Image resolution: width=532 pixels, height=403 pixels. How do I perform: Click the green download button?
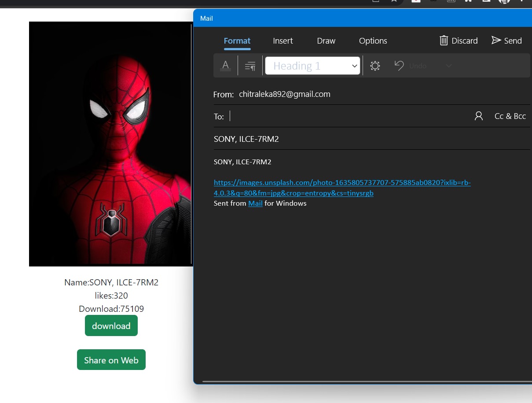(111, 325)
